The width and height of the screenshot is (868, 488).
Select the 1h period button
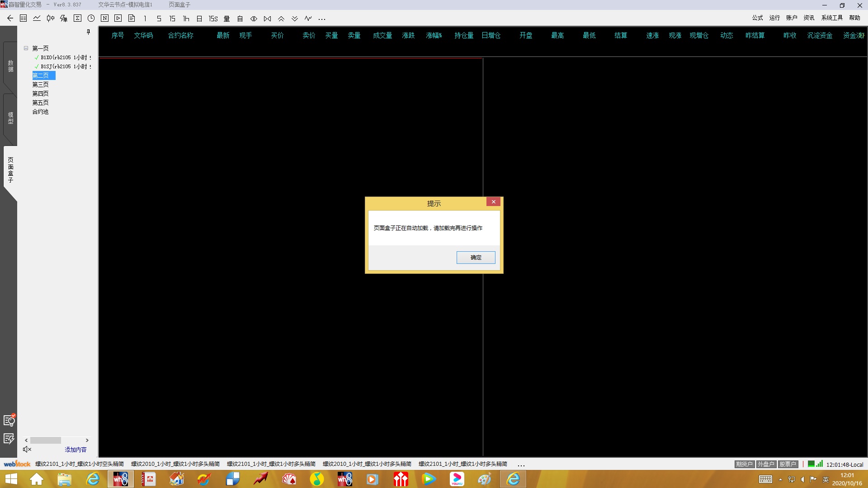(x=186, y=19)
